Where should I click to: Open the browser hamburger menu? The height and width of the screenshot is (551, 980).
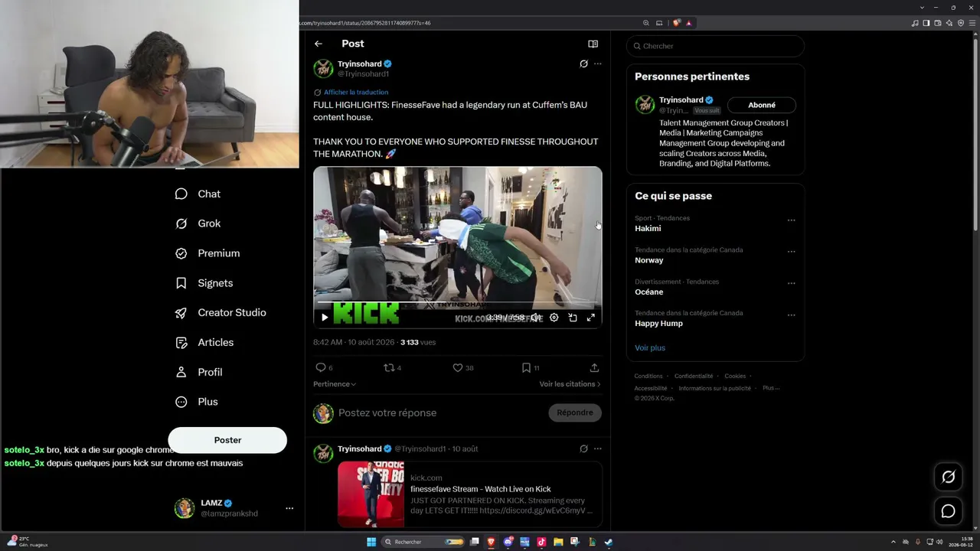[972, 23]
